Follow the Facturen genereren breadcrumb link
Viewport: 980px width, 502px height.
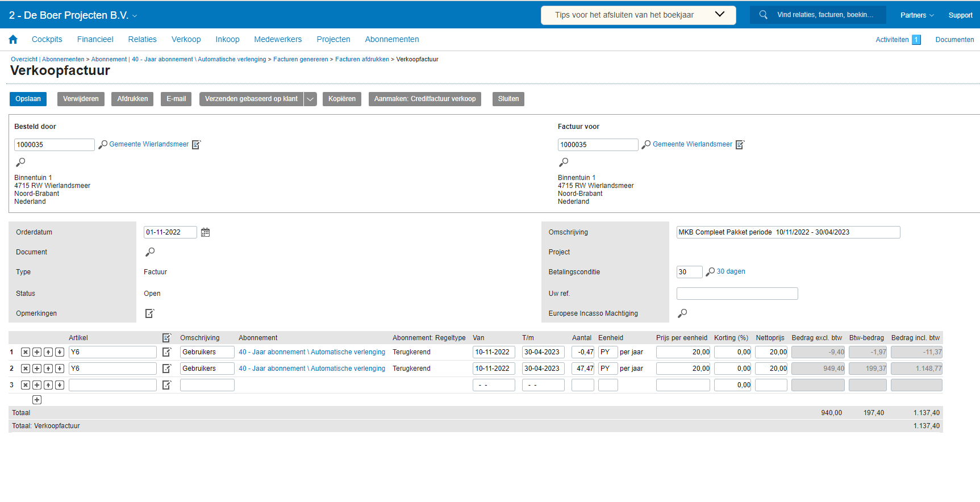coord(301,59)
